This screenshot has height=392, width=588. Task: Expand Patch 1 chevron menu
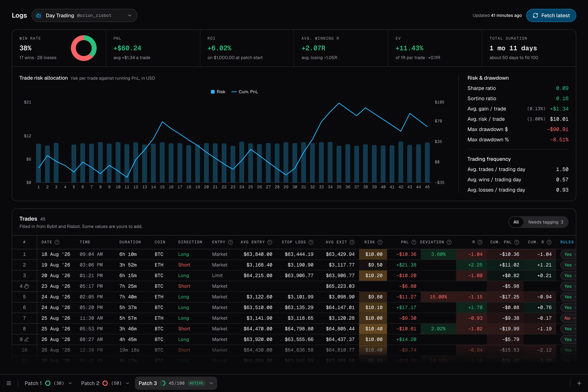pyautogui.click(x=70, y=383)
